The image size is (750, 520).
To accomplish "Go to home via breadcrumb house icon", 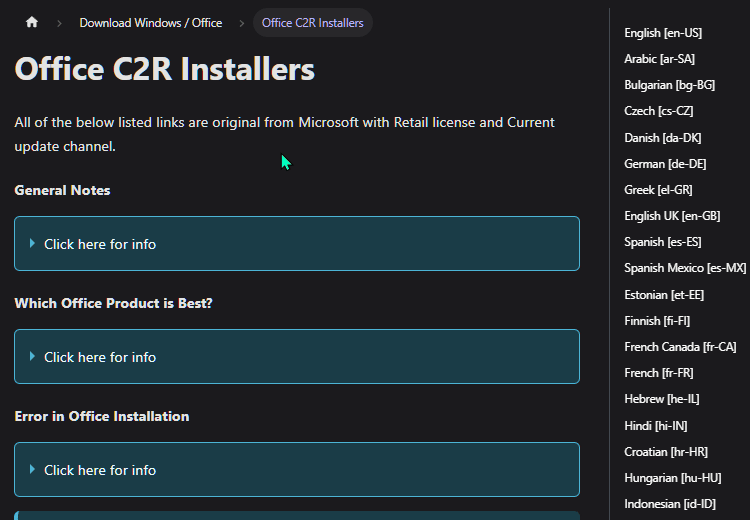I will point(32,22).
